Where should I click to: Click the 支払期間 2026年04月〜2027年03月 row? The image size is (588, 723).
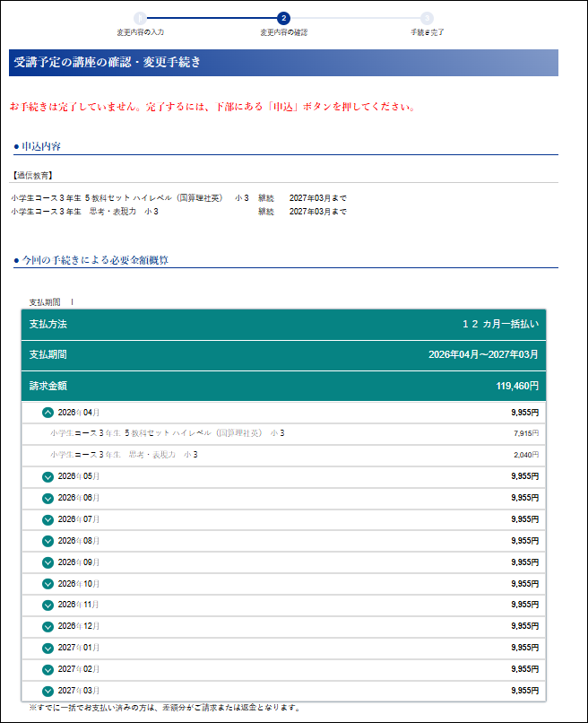tap(283, 355)
